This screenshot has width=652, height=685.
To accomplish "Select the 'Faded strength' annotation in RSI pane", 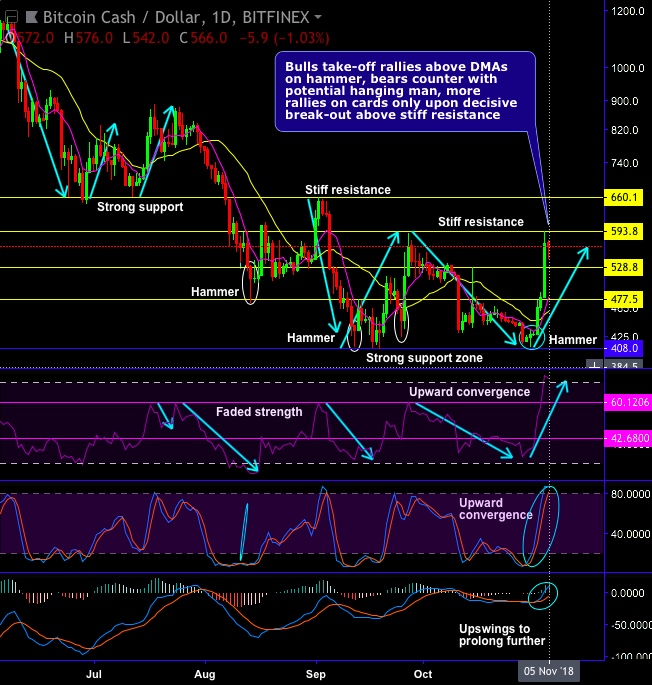I will (259, 412).
